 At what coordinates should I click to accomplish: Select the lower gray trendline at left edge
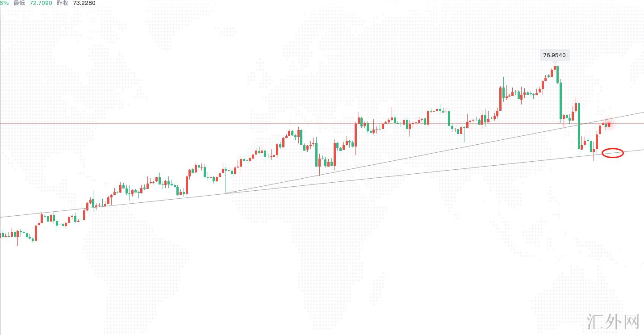click(9, 216)
